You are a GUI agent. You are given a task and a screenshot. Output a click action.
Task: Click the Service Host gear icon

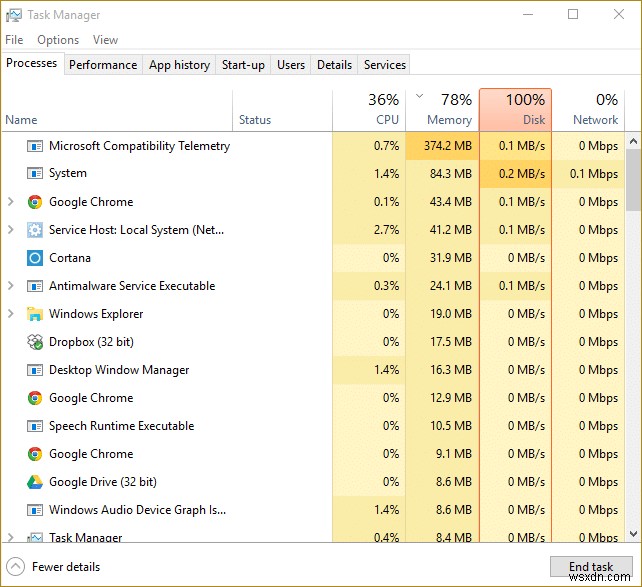point(35,230)
